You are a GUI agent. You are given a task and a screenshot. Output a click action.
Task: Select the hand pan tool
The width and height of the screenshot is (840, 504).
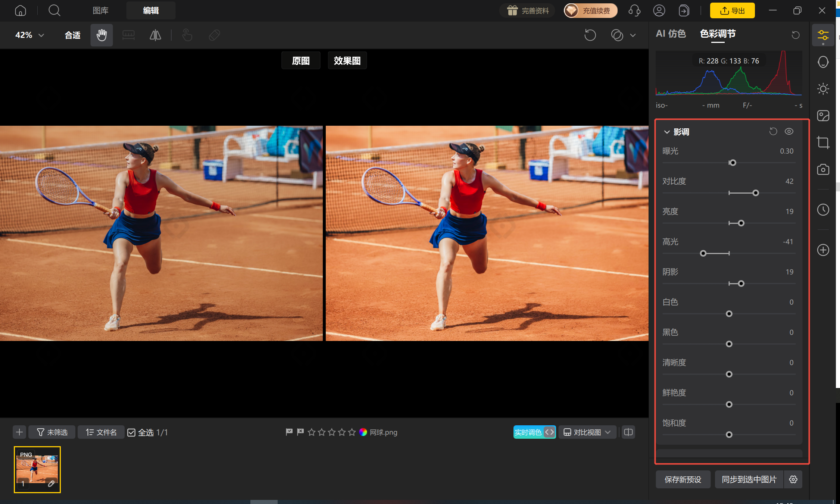click(x=102, y=35)
